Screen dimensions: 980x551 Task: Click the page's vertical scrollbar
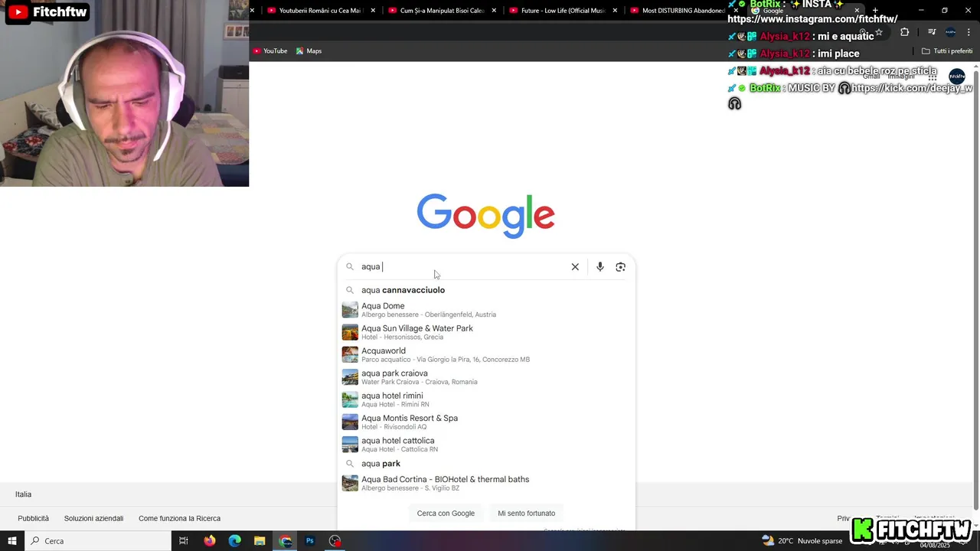[975, 291]
